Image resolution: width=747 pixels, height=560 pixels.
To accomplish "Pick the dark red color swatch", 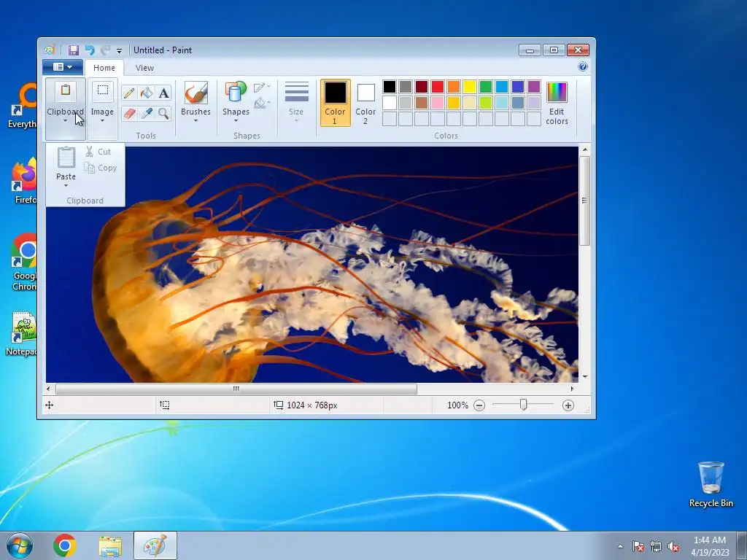I will 421,87.
